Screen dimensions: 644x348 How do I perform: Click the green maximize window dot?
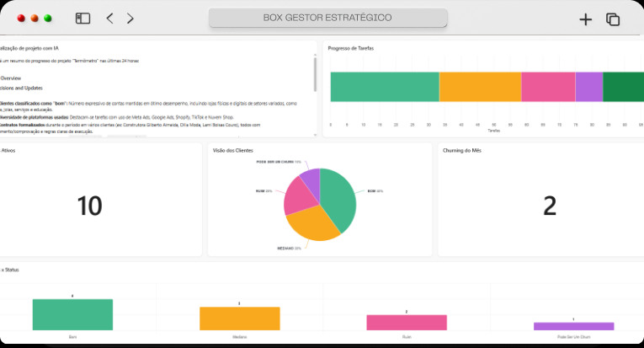(x=48, y=18)
